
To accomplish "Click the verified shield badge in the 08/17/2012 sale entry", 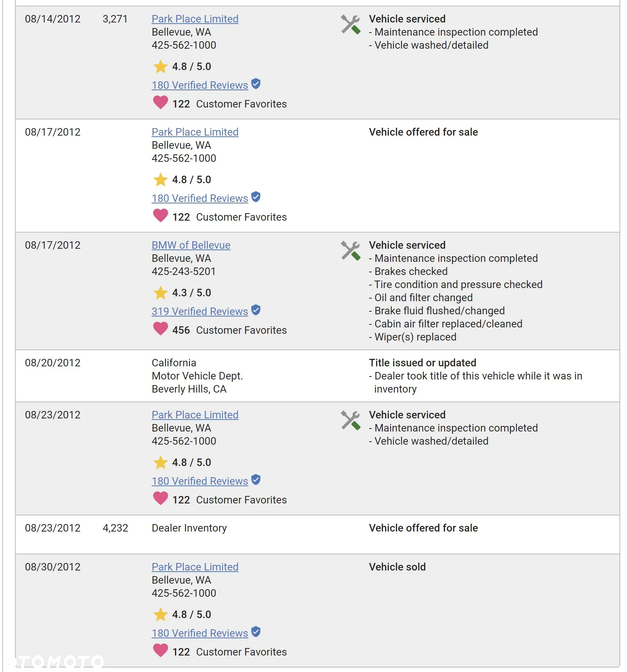I will coord(256,197).
